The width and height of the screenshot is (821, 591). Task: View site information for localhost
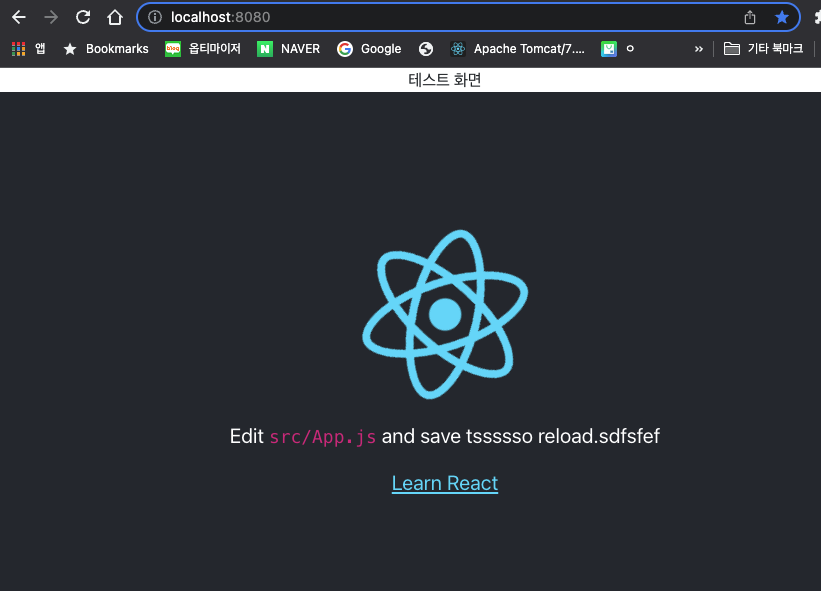click(x=155, y=17)
